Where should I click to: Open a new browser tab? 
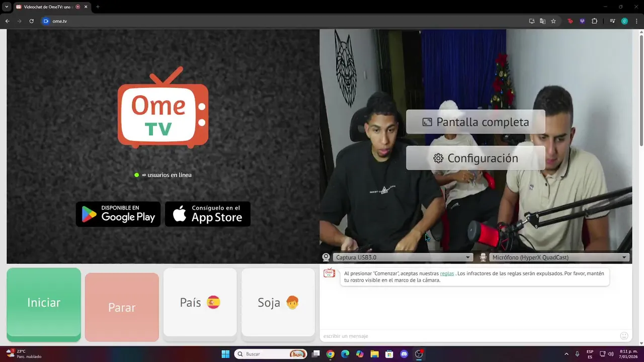click(98, 7)
